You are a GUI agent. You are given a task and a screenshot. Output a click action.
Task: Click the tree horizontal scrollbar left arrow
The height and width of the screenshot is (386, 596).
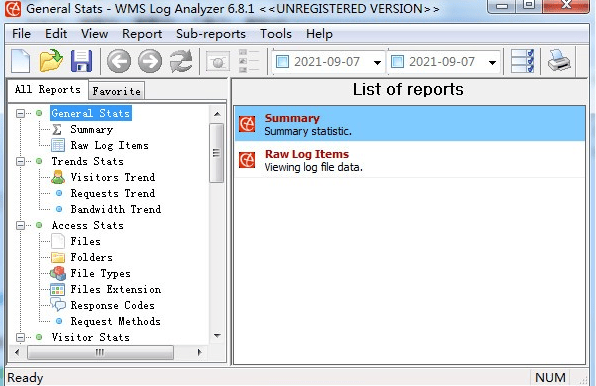[x=17, y=352]
